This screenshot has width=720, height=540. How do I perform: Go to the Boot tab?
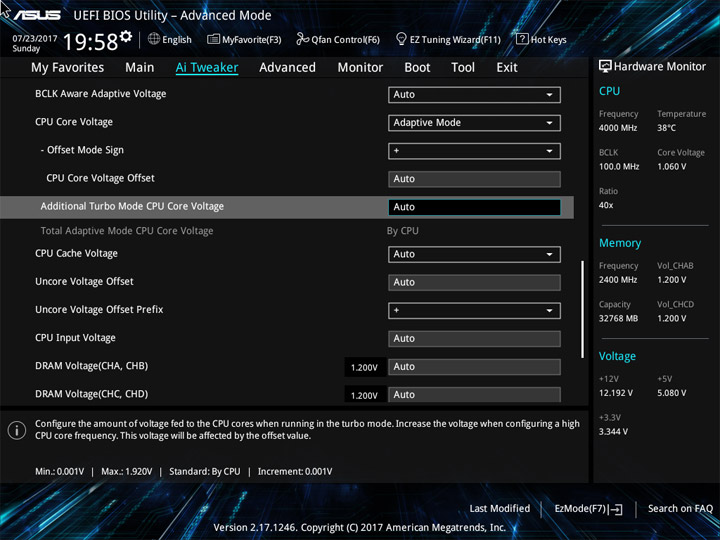(417, 68)
